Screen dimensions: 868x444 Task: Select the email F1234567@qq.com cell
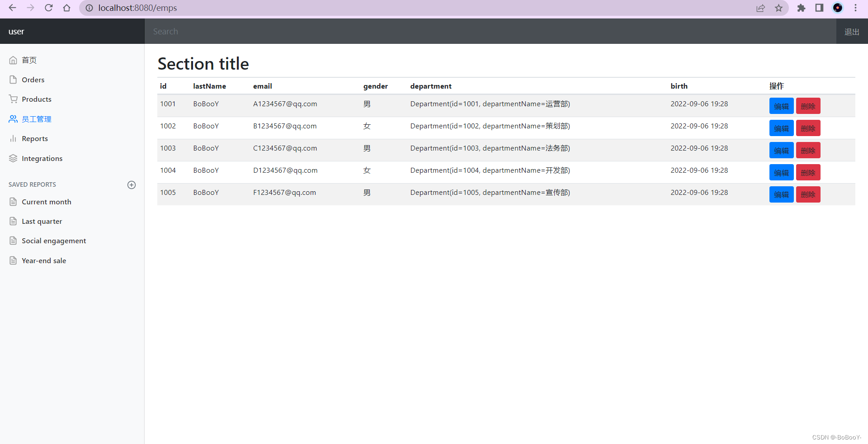point(285,193)
